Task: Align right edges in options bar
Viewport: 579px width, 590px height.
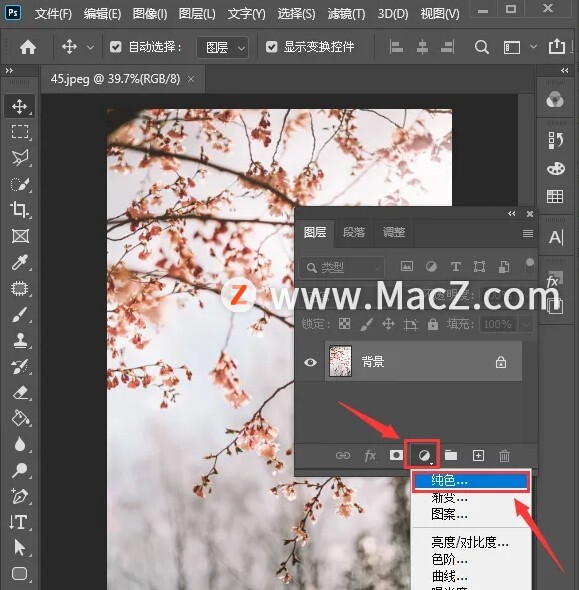Action: coord(447,47)
